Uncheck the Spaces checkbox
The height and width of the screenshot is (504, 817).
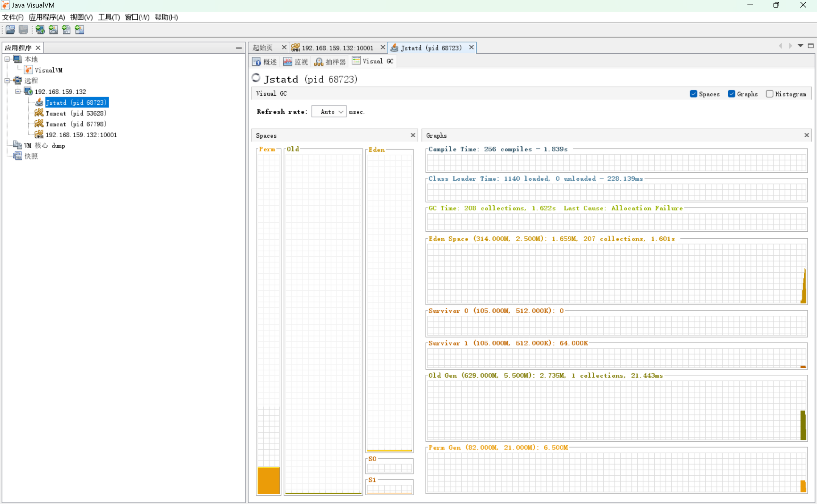pos(693,94)
